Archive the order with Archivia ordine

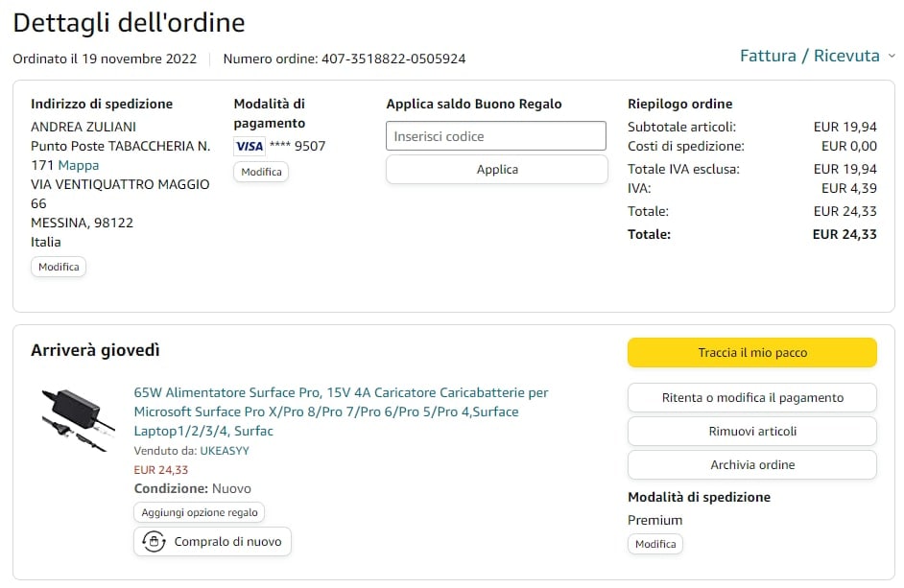751,464
